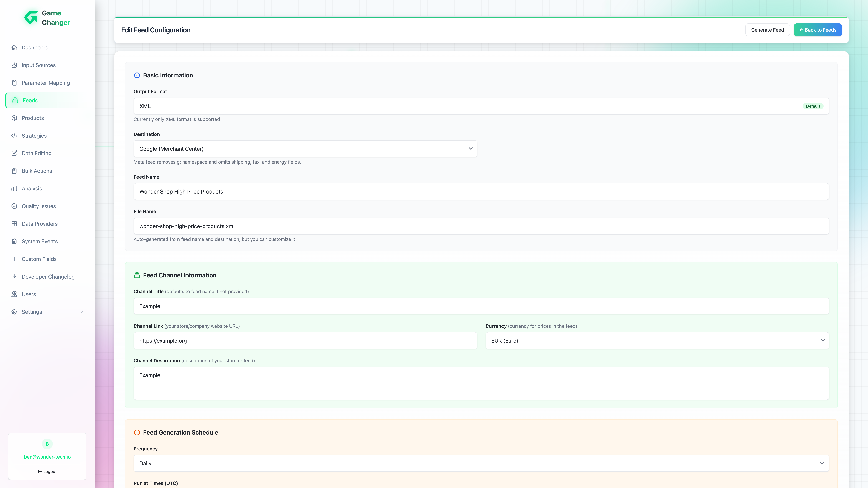868x488 pixels.
Task: Click the Channel Title input field
Action: pos(481,306)
